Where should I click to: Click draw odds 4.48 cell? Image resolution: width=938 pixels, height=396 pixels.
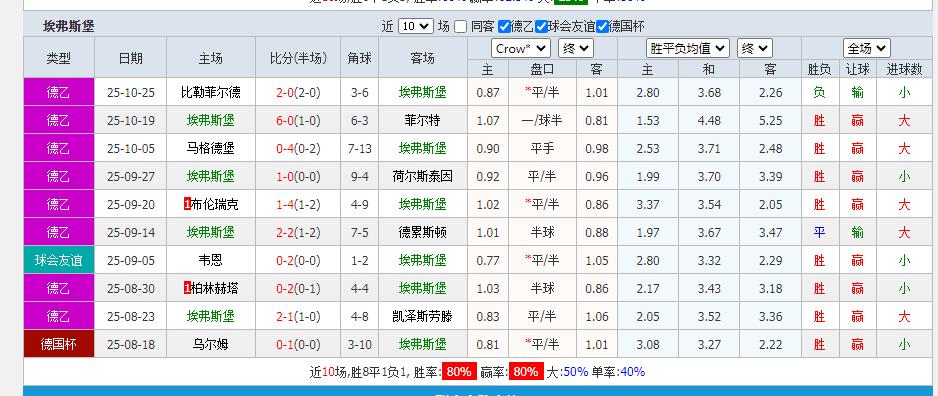[x=709, y=120]
